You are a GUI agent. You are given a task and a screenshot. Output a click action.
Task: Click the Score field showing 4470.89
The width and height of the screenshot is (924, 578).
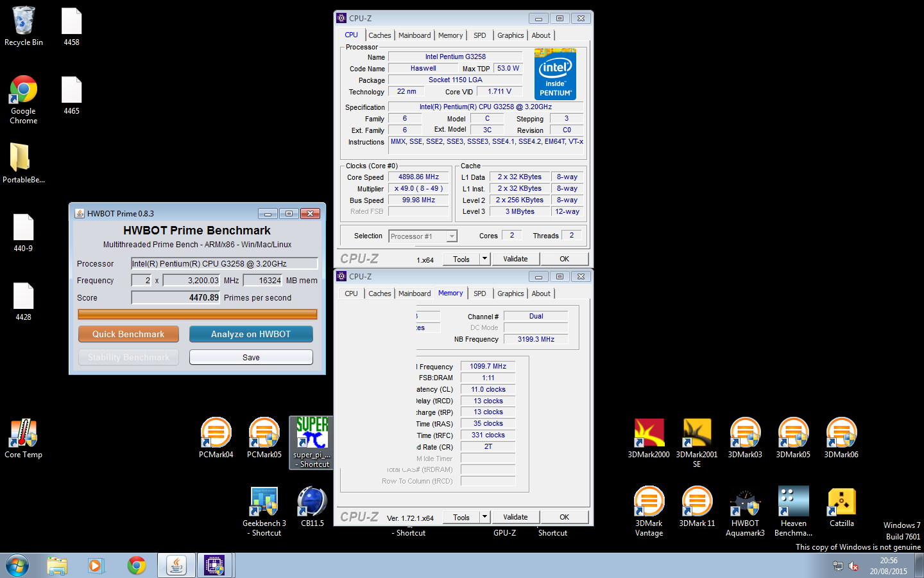[x=176, y=297]
